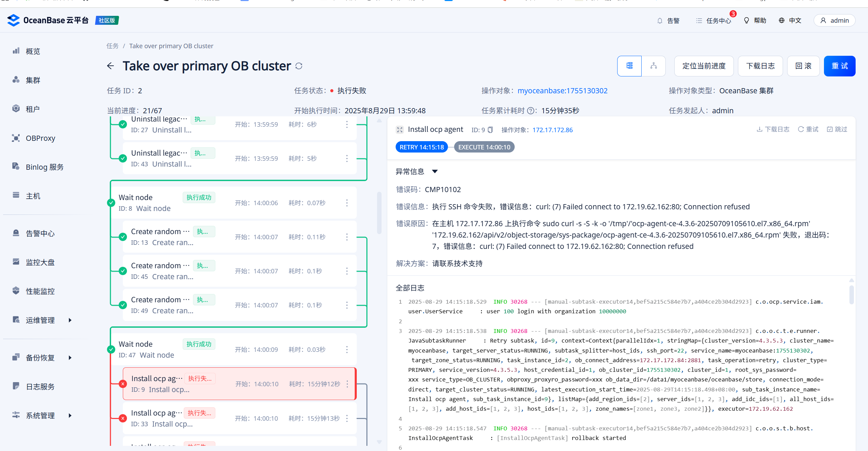The width and height of the screenshot is (868, 451).
Task: Select the failed Install ocp agent ID 33 card
Action: pyautogui.click(x=239, y=418)
